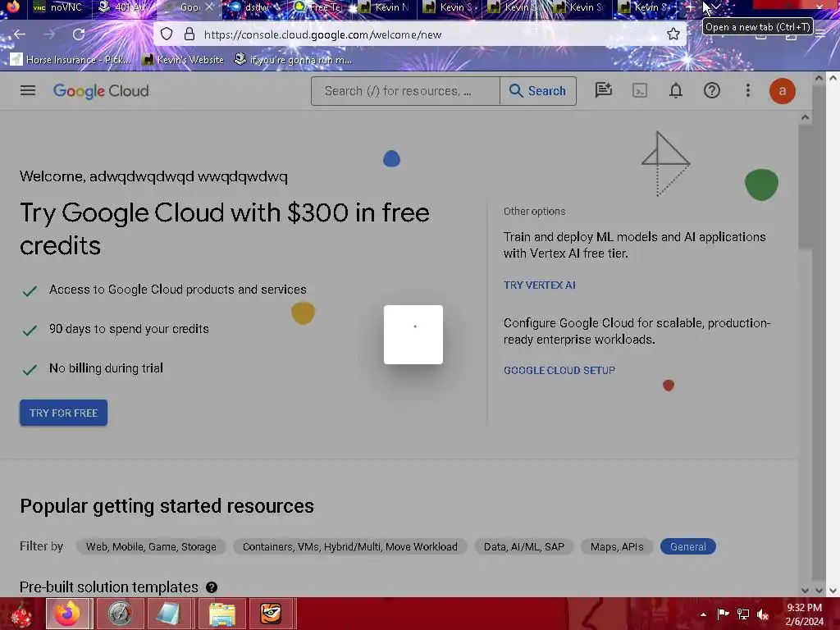
Task: Reload the page with the refresh icon
Action: click(x=79, y=34)
